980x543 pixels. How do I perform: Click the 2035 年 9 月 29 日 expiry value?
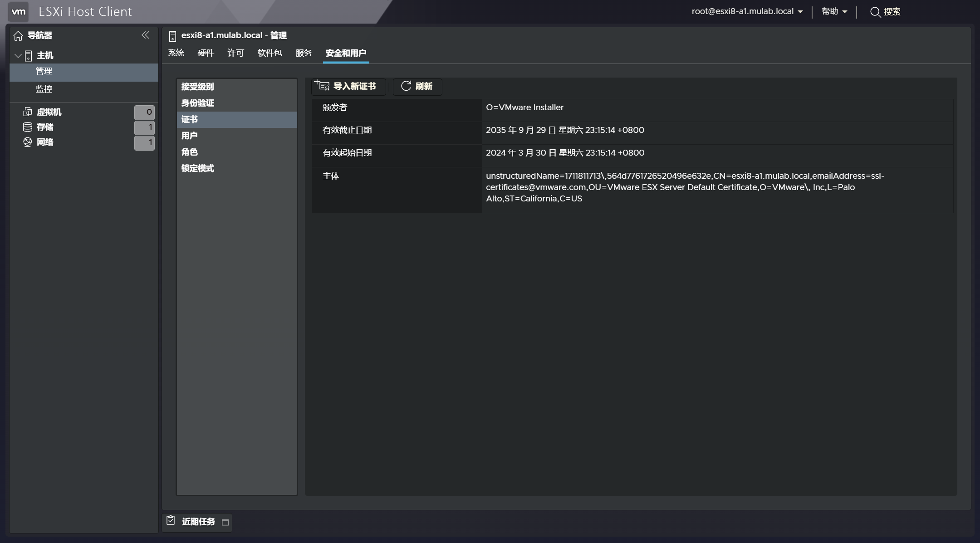point(565,130)
